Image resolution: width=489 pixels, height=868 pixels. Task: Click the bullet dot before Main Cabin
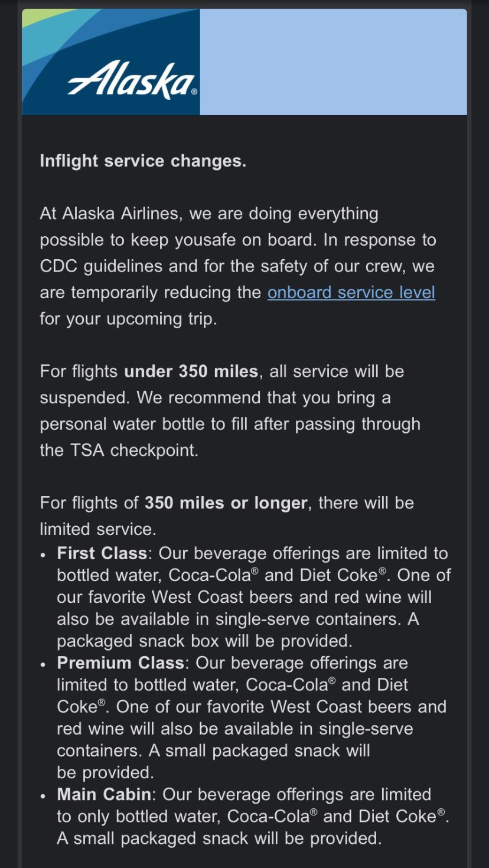[x=43, y=797]
